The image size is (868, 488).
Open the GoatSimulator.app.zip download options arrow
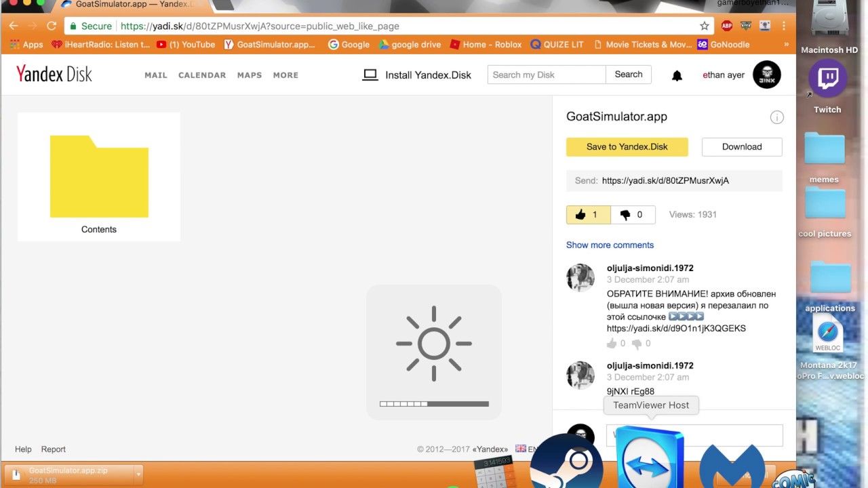[138, 474]
